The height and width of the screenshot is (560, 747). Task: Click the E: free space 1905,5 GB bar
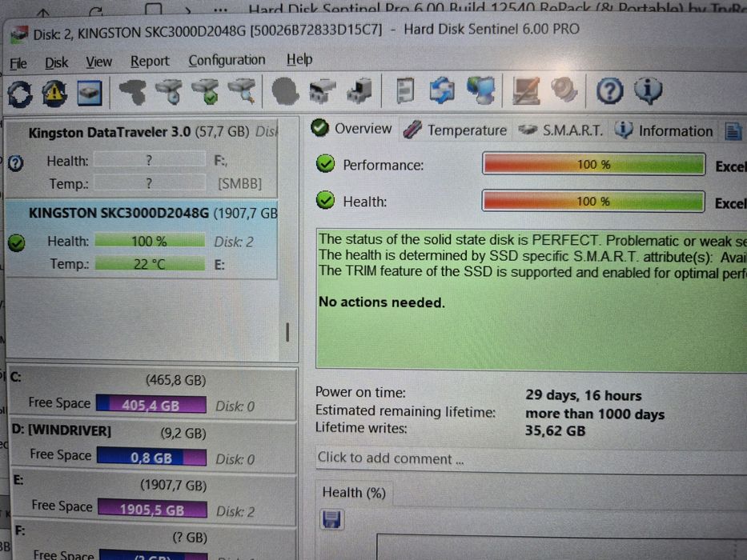pos(153,509)
